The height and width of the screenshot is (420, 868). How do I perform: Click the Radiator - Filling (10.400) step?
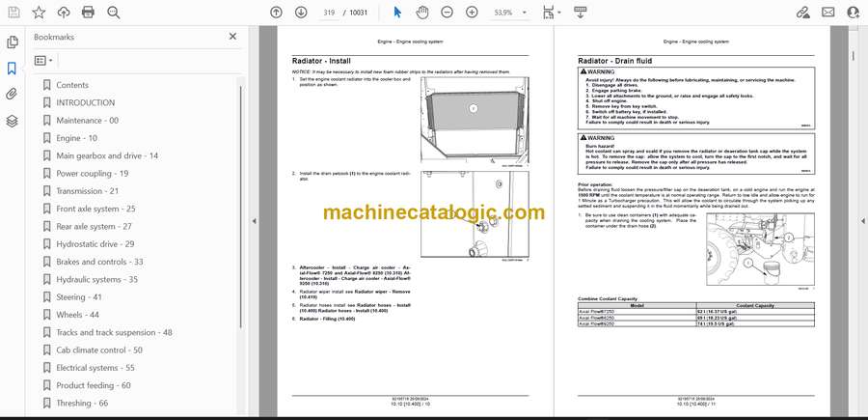327,320
